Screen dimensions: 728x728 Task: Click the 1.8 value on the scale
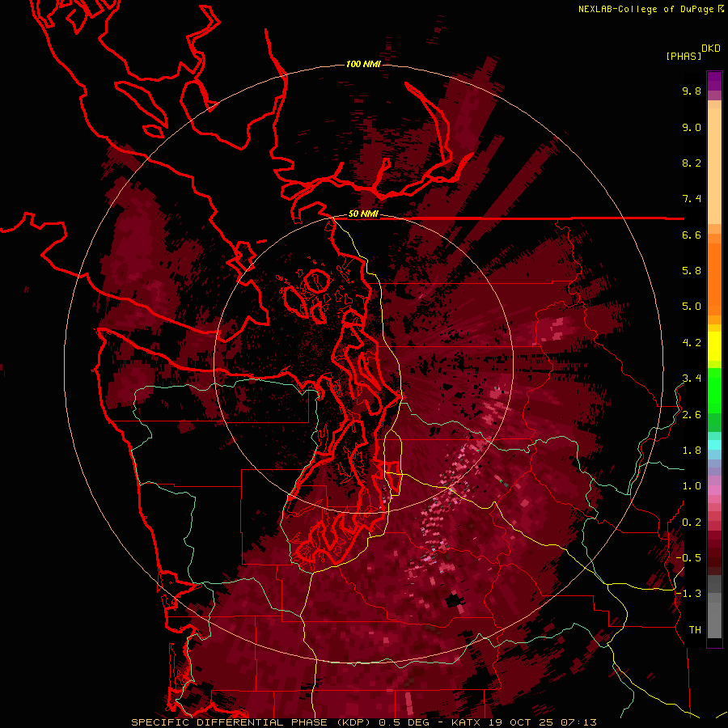(x=692, y=451)
